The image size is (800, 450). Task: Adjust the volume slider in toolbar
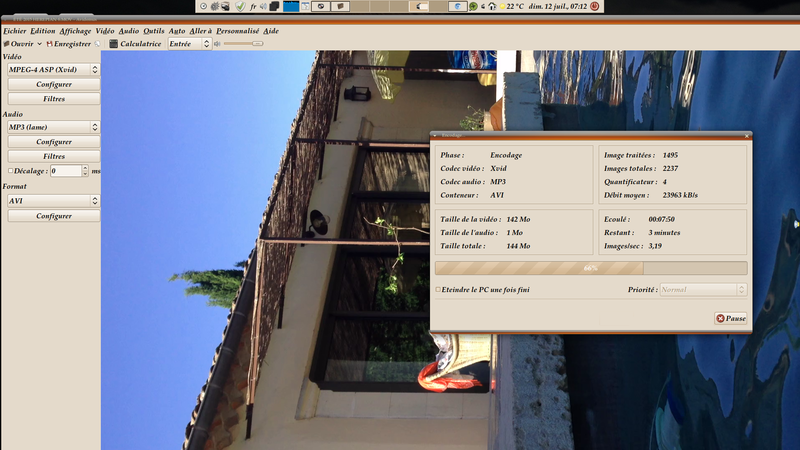pos(256,44)
